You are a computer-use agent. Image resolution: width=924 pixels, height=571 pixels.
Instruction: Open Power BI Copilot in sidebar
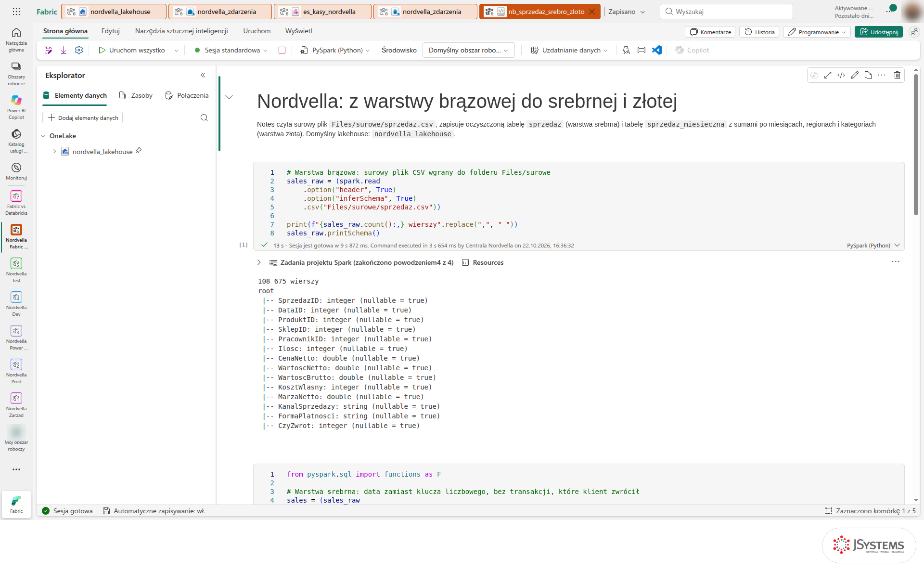16,107
